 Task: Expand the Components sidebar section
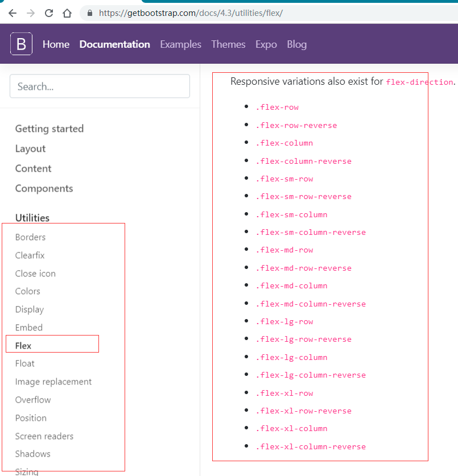pos(44,188)
